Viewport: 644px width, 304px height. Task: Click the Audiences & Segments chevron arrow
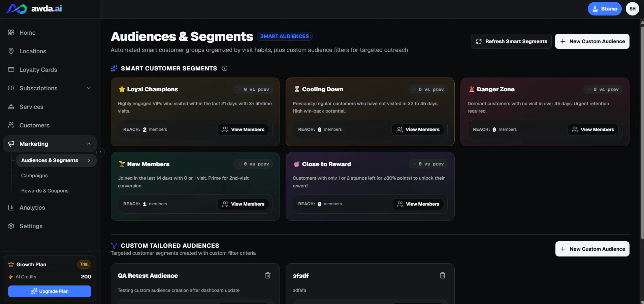click(x=89, y=160)
